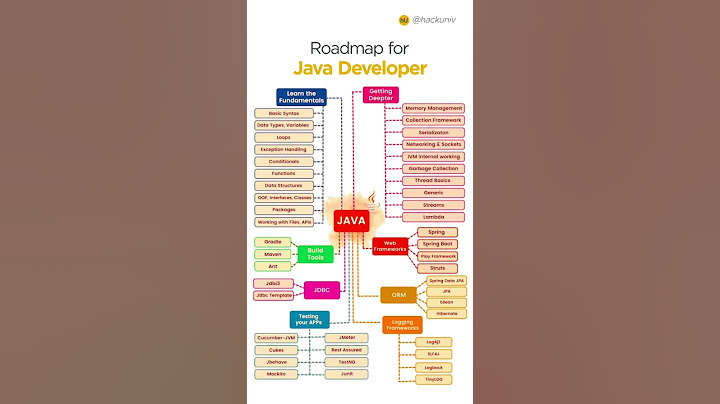
Task: Select the 'Jdbi3' item
Action: [x=273, y=283]
